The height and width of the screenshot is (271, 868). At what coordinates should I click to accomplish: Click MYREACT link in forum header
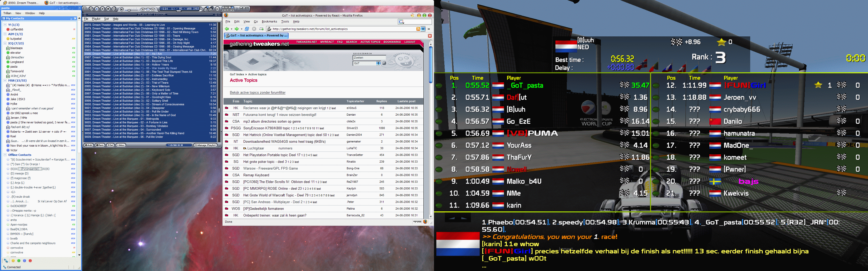coord(327,42)
